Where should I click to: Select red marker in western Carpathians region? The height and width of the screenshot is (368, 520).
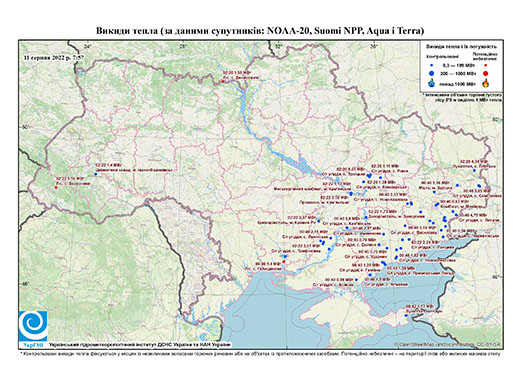tap(56, 187)
